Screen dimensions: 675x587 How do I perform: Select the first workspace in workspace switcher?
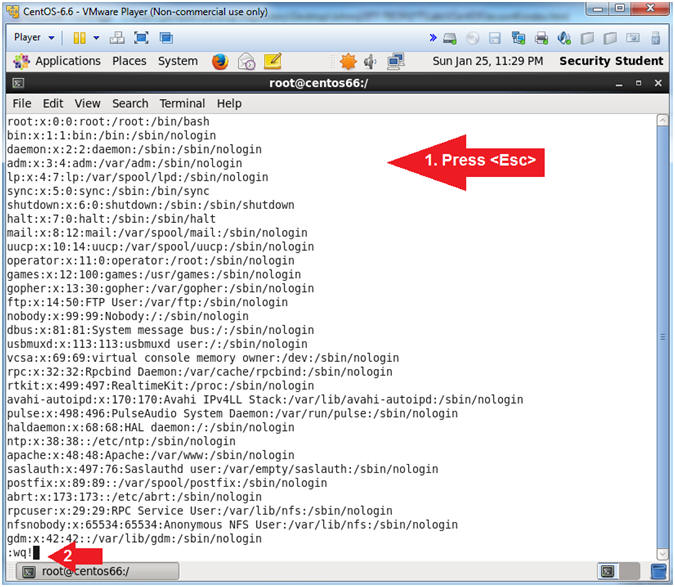608,572
